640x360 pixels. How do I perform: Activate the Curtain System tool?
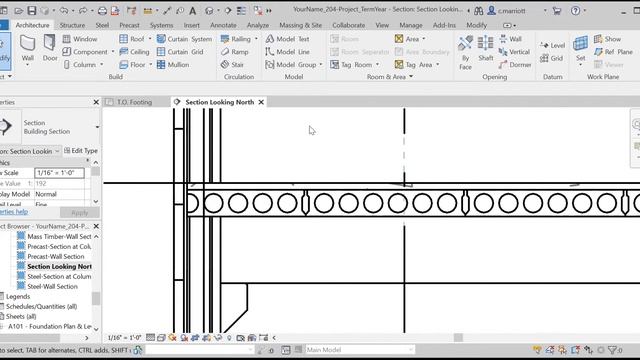(184, 39)
